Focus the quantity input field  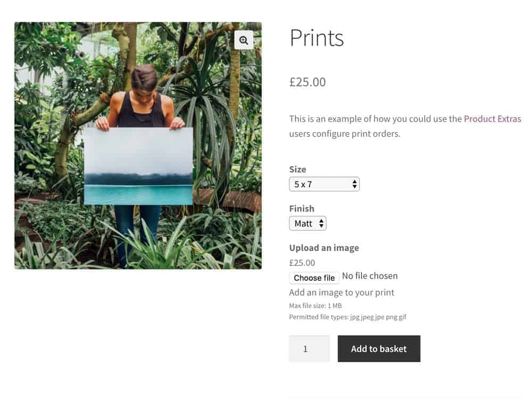click(x=309, y=349)
